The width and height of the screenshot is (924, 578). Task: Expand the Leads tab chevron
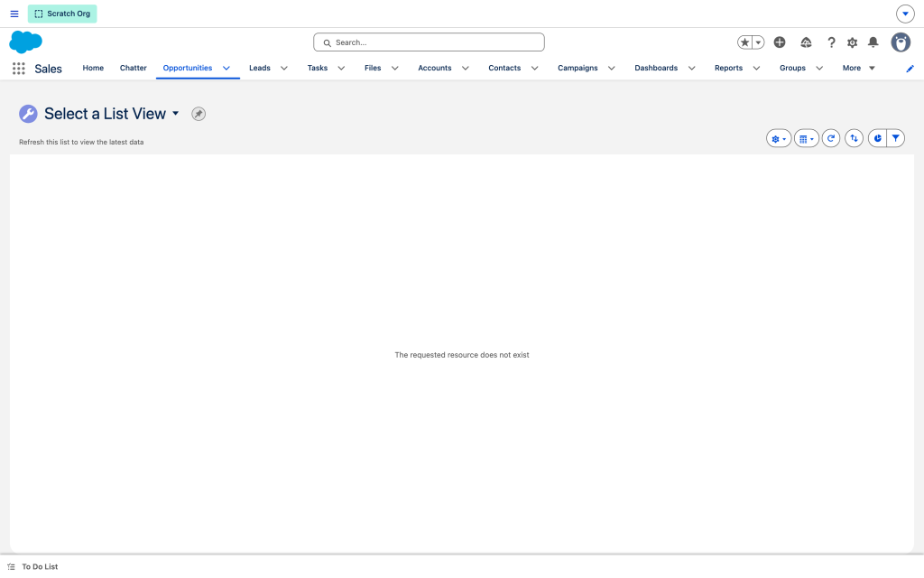[x=284, y=68]
